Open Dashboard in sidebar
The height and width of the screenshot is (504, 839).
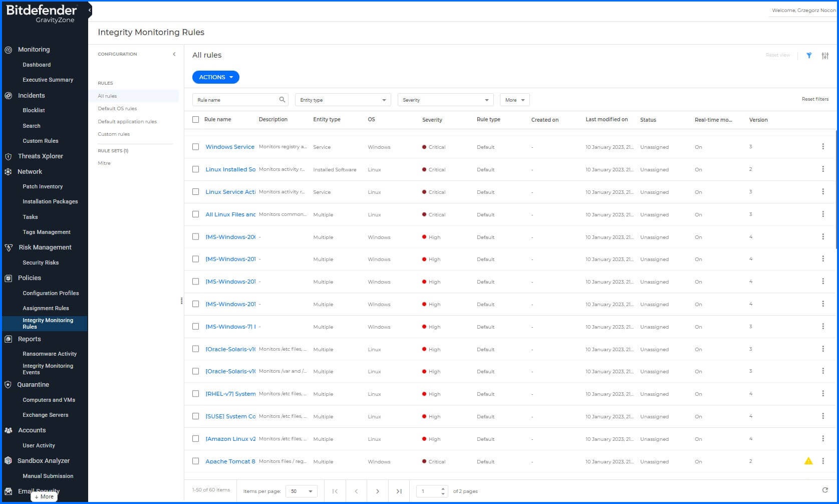click(37, 65)
